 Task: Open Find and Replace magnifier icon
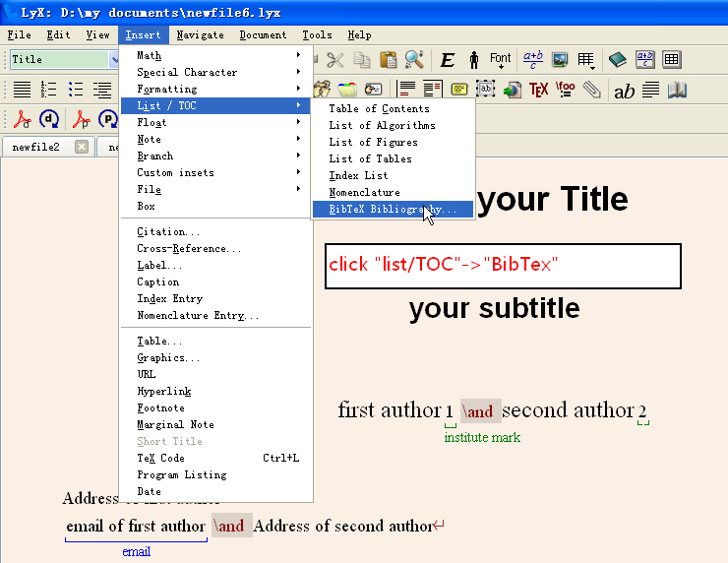pyautogui.click(x=414, y=59)
